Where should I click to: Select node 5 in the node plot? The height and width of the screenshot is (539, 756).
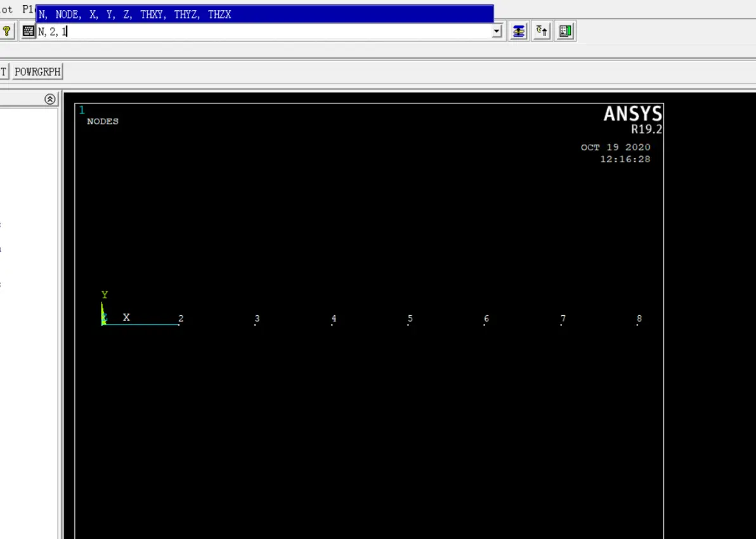(408, 325)
